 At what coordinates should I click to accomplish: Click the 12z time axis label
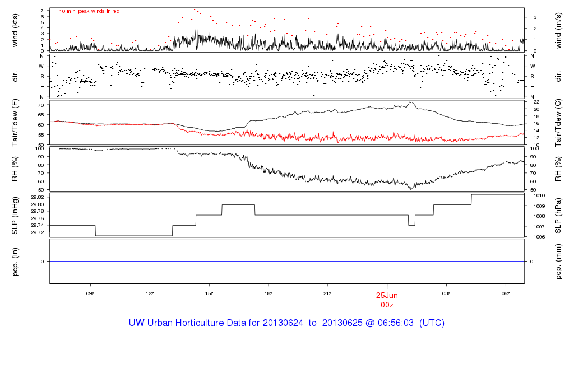point(150,293)
